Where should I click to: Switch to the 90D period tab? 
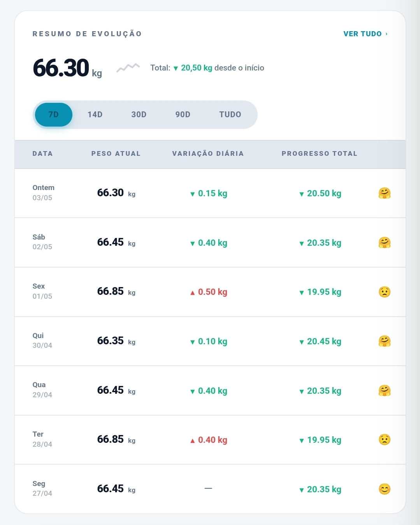tap(183, 115)
